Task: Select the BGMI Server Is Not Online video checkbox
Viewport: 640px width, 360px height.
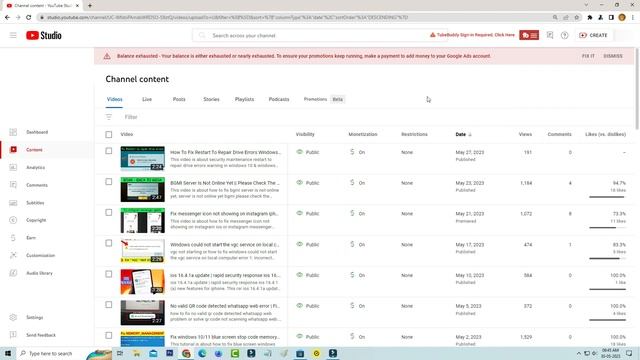Action: pyautogui.click(x=109, y=182)
